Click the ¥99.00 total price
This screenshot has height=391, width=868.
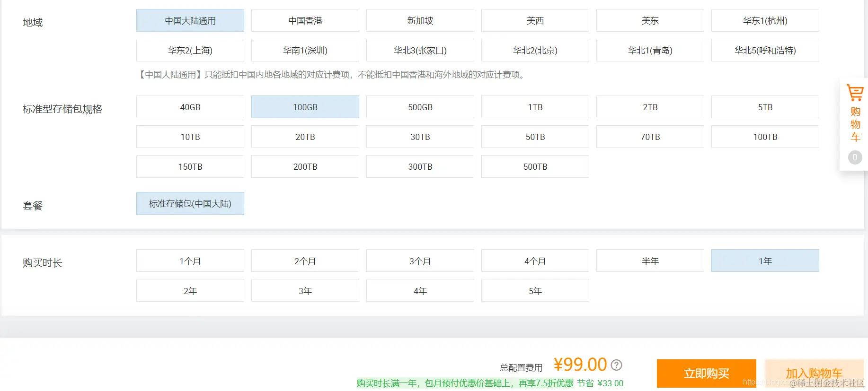click(x=580, y=365)
